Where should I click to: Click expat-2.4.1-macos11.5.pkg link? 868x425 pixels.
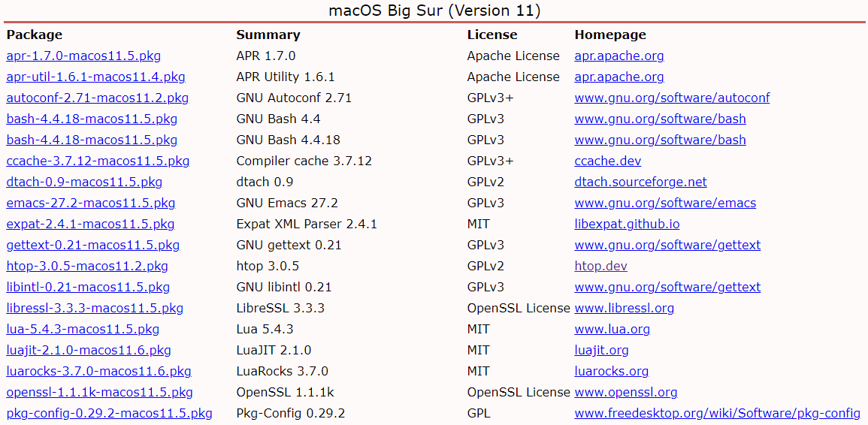90,225
